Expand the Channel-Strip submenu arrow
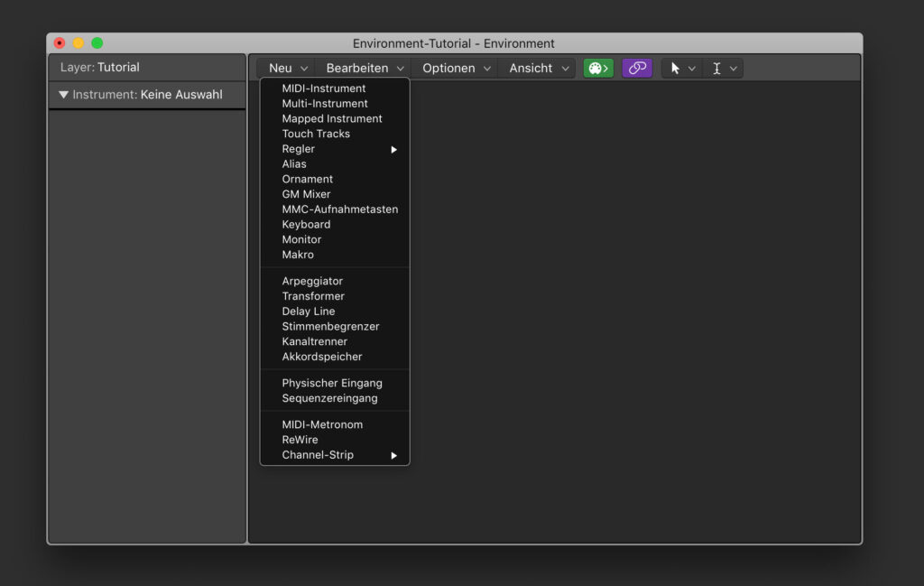The image size is (924, 586). [x=393, y=455]
